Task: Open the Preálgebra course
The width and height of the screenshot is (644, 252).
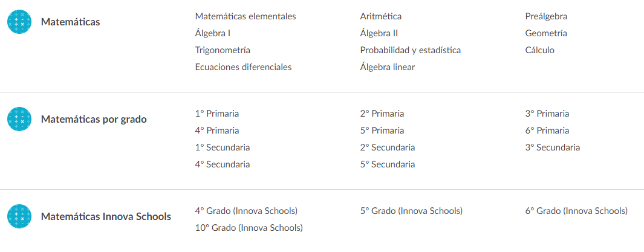Action: (x=546, y=17)
